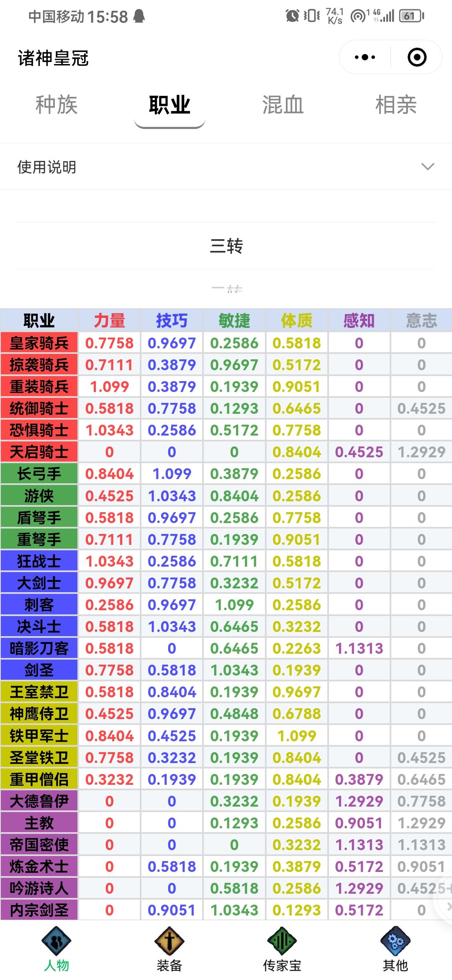Click 暗影刀客 感知 value 1.1313
The height and width of the screenshot is (980, 452).
click(x=359, y=648)
